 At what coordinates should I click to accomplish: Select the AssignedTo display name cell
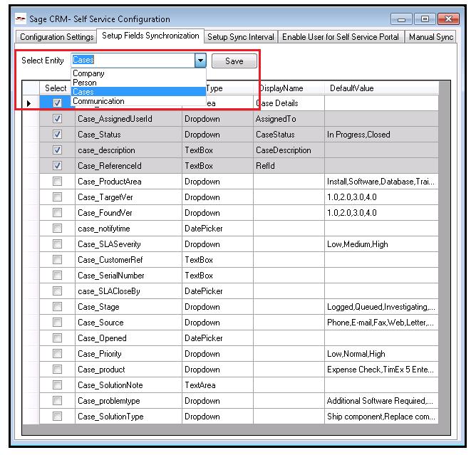289,119
